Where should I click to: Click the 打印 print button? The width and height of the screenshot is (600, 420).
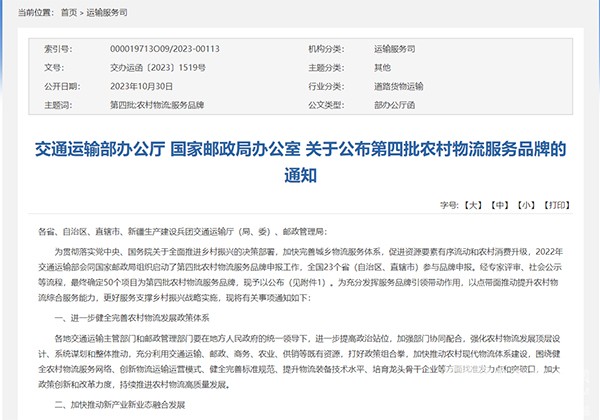558,205
